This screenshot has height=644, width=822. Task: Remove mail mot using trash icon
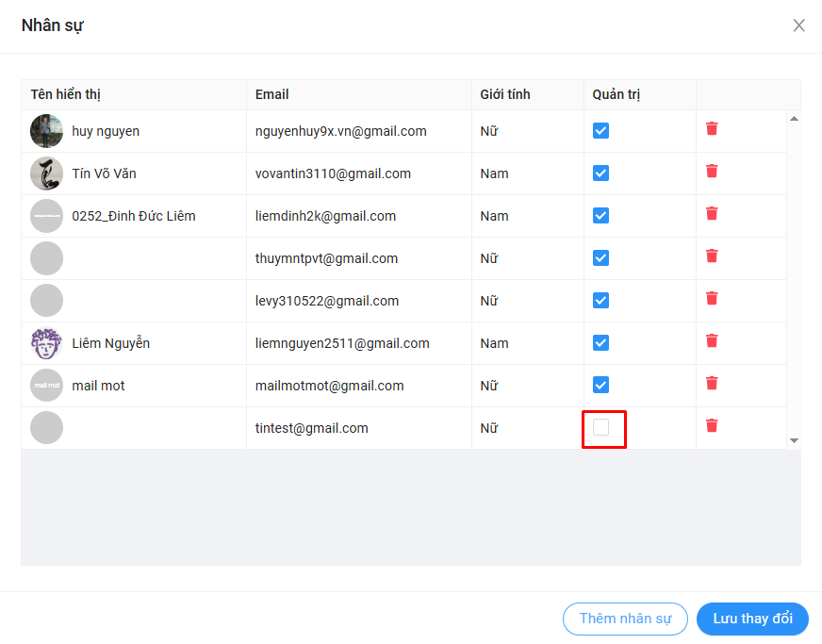click(x=712, y=384)
